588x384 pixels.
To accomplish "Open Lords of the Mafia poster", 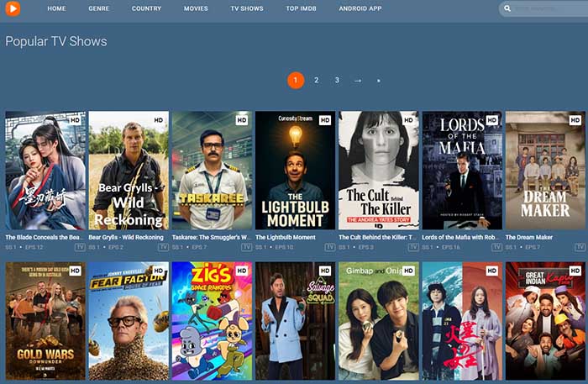I will coord(462,171).
